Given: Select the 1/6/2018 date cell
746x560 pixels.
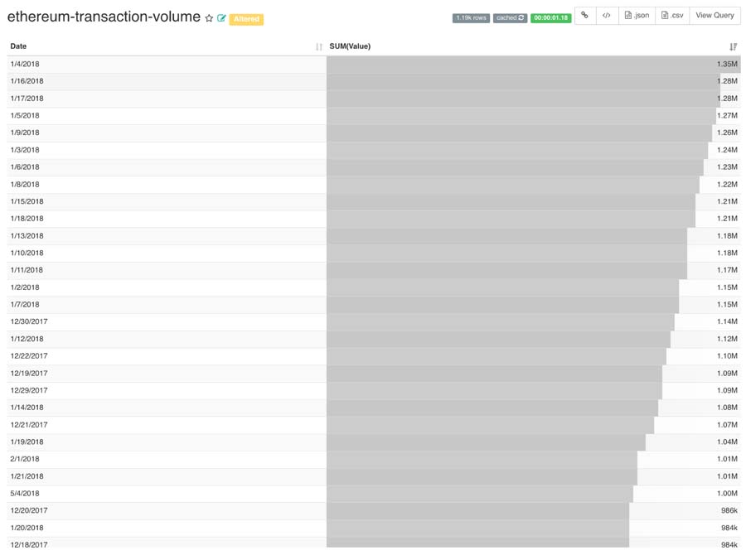Looking at the screenshot, I should point(167,167).
